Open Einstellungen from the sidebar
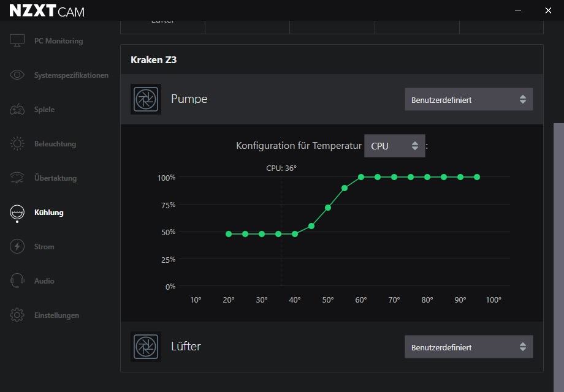Screen dimensions: 564x392 pyautogui.click(x=56, y=315)
